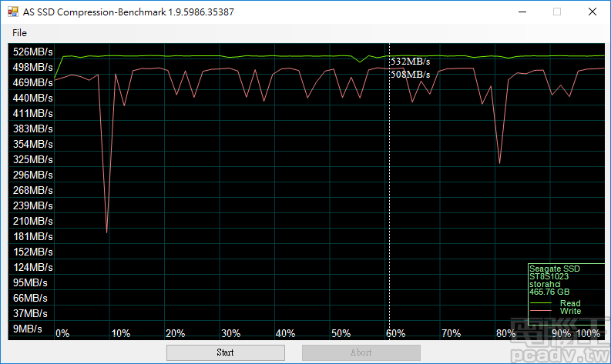Click the 465.76 GB capacity label
This screenshot has width=611, height=364.
click(549, 292)
